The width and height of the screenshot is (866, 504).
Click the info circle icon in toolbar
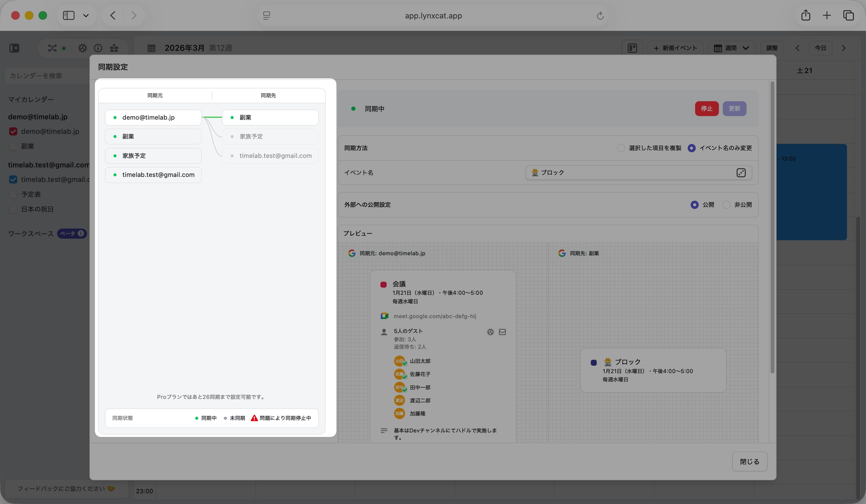point(98,48)
